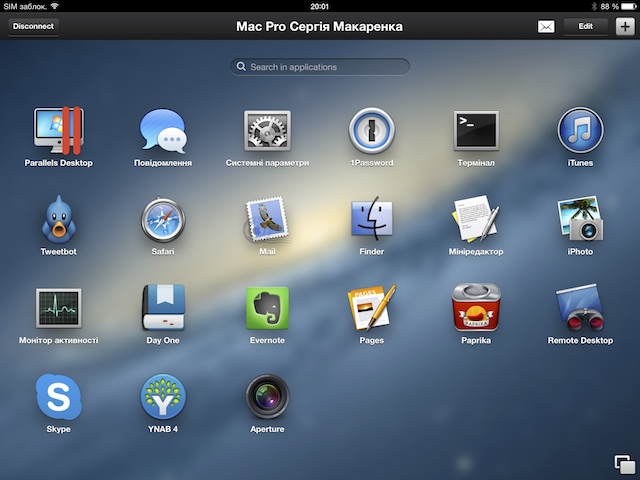
Task: Tap the magnifier icon in search field
Action: point(241,67)
